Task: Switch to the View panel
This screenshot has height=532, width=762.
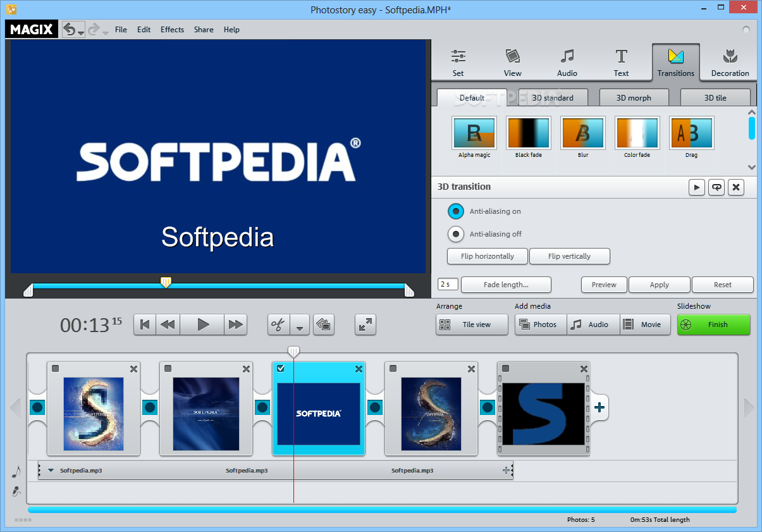Action: (513, 63)
